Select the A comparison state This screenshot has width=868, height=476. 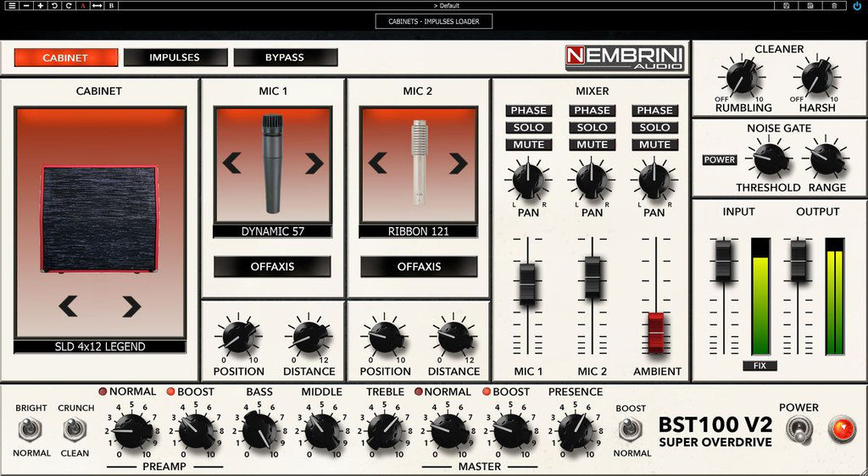coord(82,6)
